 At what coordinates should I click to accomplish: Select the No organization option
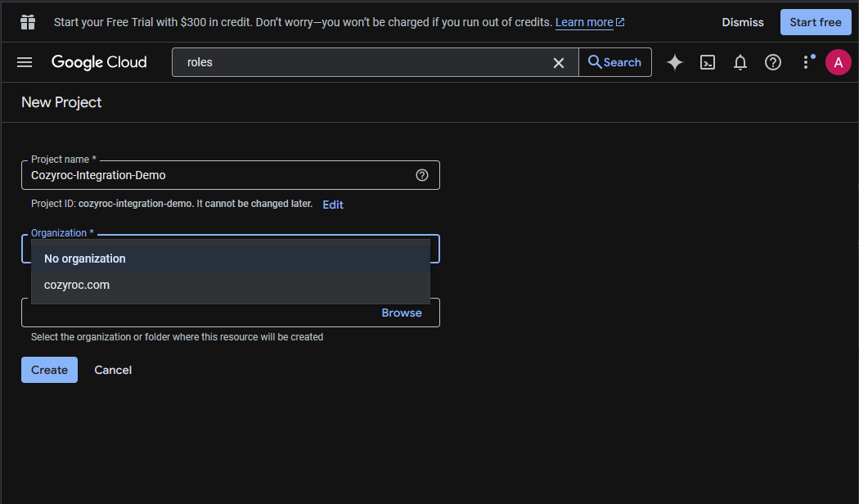85,259
